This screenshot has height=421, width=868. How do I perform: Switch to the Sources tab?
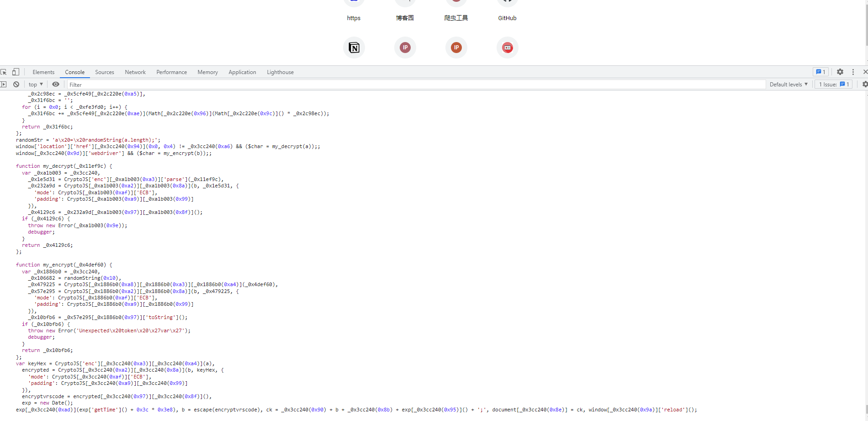point(105,72)
